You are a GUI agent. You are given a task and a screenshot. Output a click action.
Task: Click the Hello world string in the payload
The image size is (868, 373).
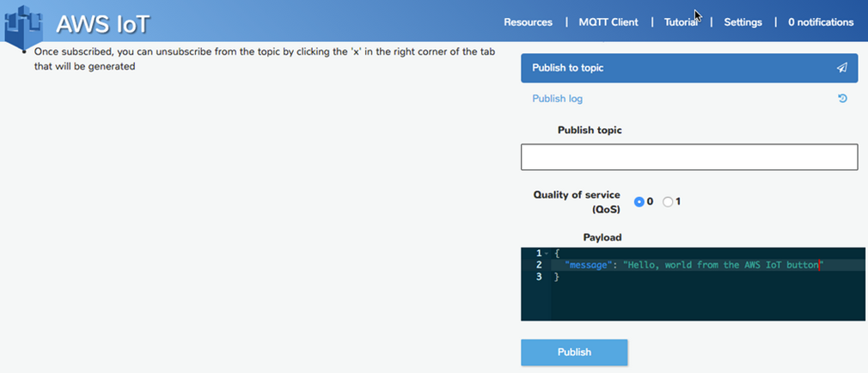coord(722,266)
